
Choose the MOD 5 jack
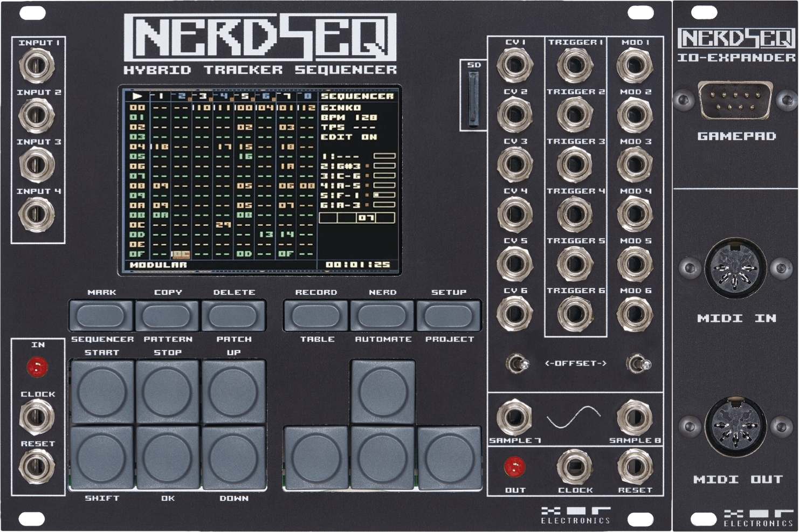click(x=635, y=263)
